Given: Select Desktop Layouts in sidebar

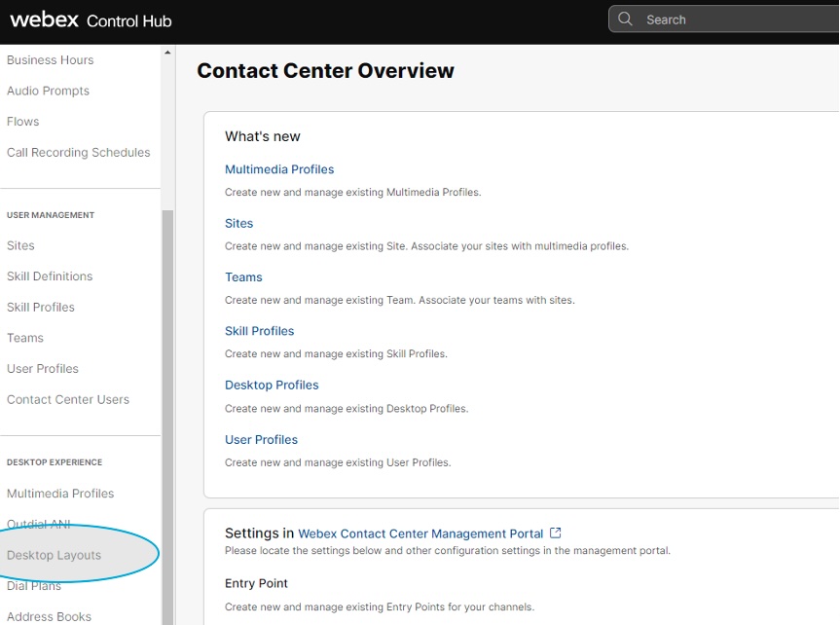Looking at the screenshot, I should pyautogui.click(x=54, y=556).
